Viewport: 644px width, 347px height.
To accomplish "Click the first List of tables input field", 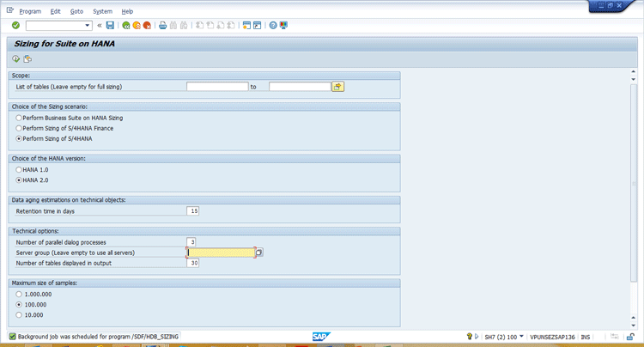I will (217, 87).
